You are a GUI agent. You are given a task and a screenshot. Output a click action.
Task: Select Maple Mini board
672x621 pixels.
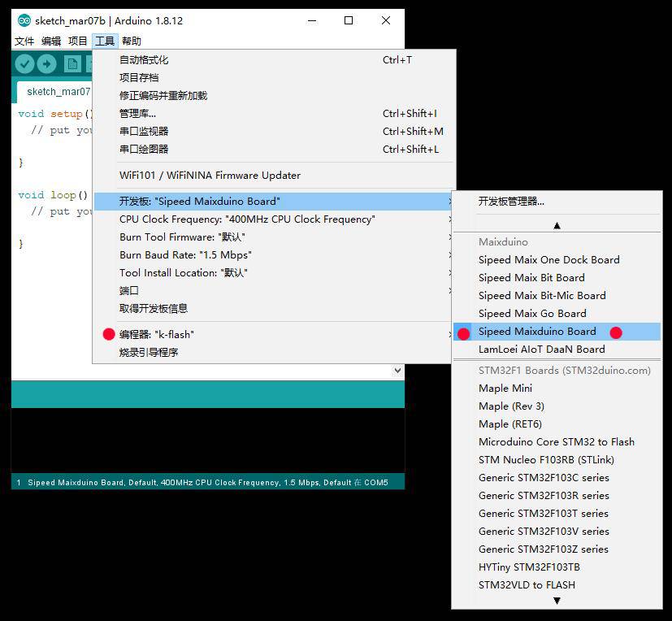(557, 389)
